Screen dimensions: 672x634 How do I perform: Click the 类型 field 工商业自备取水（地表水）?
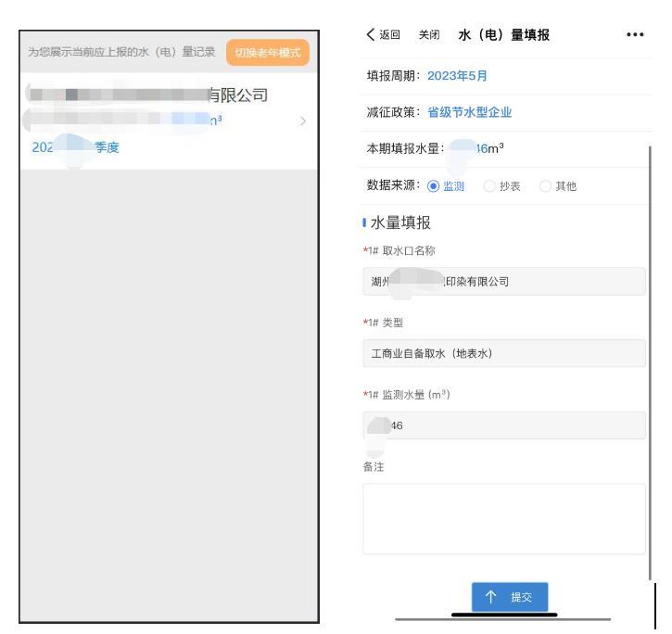point(504,353)
